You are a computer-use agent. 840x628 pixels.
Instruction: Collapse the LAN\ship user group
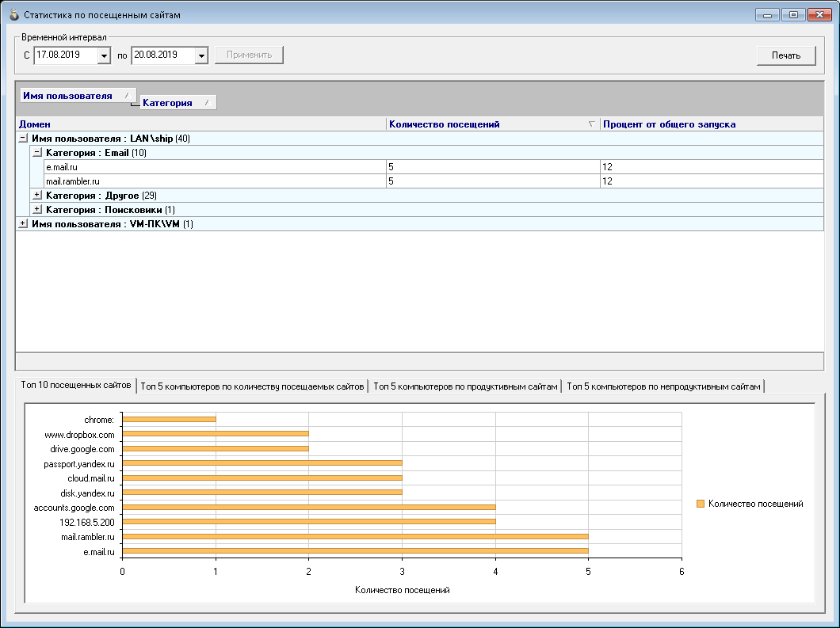[x=22, y=139]
